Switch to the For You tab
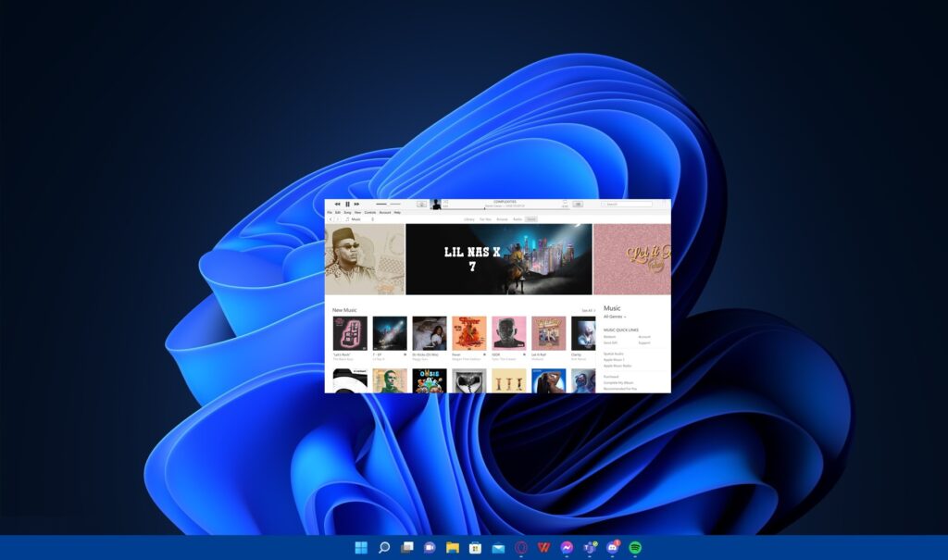 click(485, 219)
